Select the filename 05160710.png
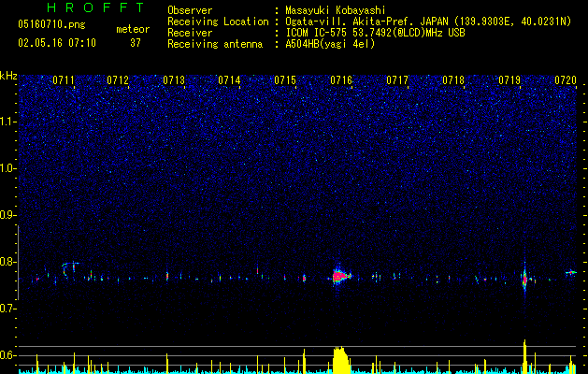The image size is (588, 374). [x=51, y=24]
